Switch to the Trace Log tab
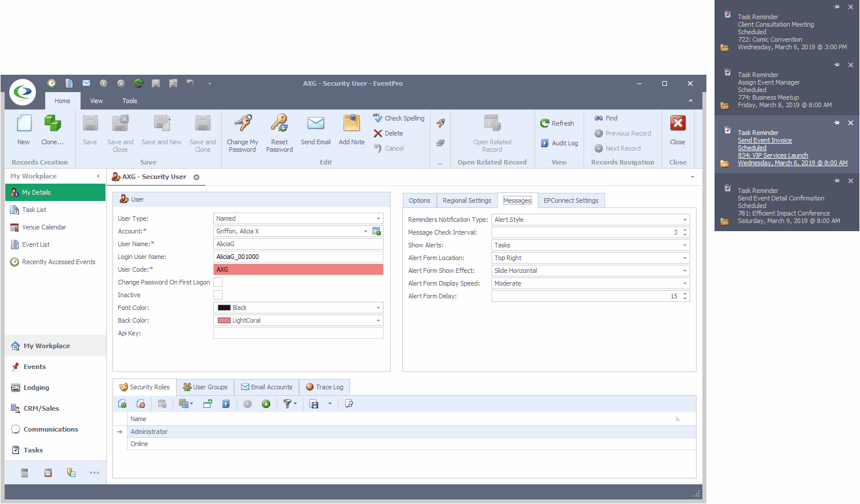860x504 pixels. tap(325, 387)
